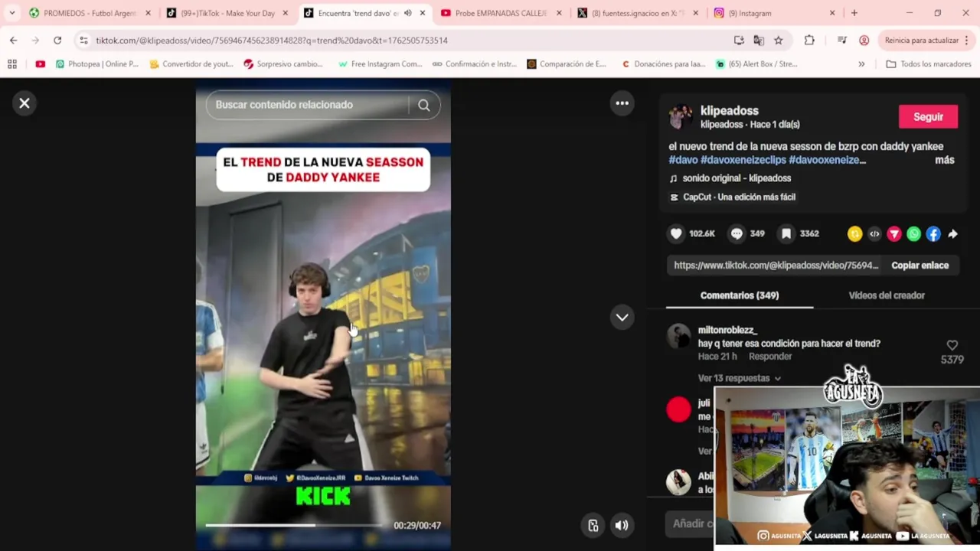Screen dimensions: 980x551
Task: Switch to Comentarios (349) tab
Action: pyautogui.click(x=740, y=295)
